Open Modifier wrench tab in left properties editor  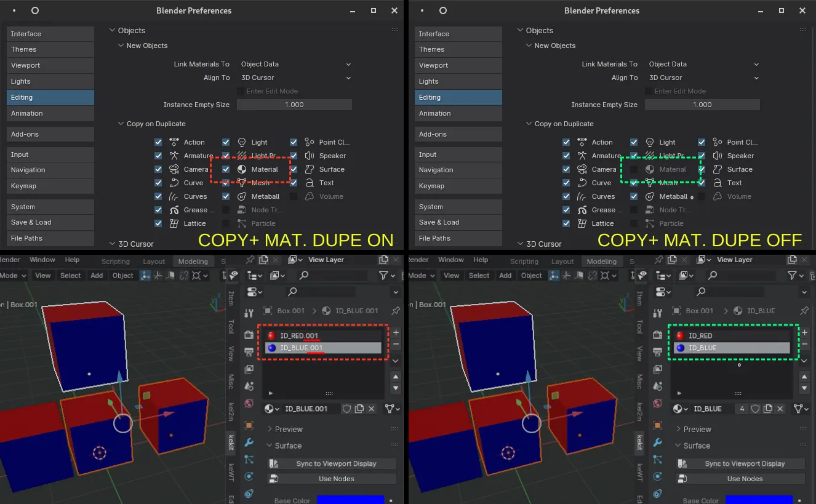(x=249, y=442)
